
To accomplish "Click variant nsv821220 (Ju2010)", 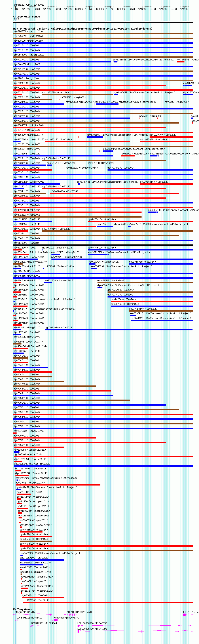I will click(25, 248).
